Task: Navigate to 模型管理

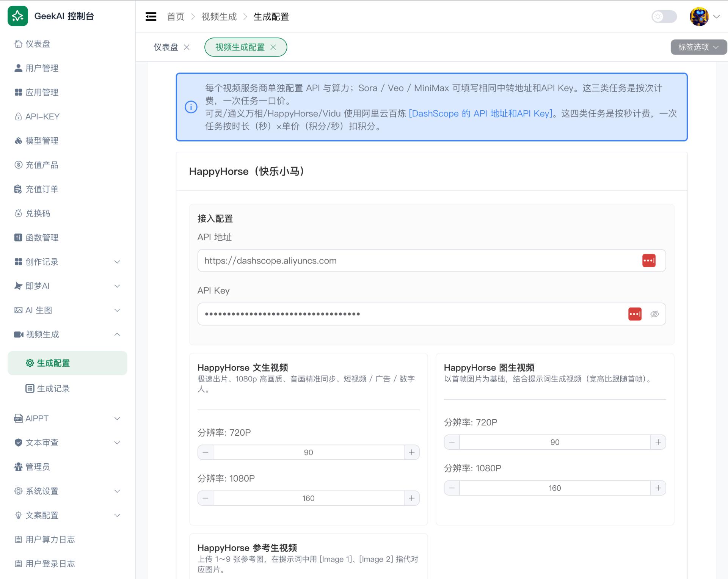Action: point(67,141)
